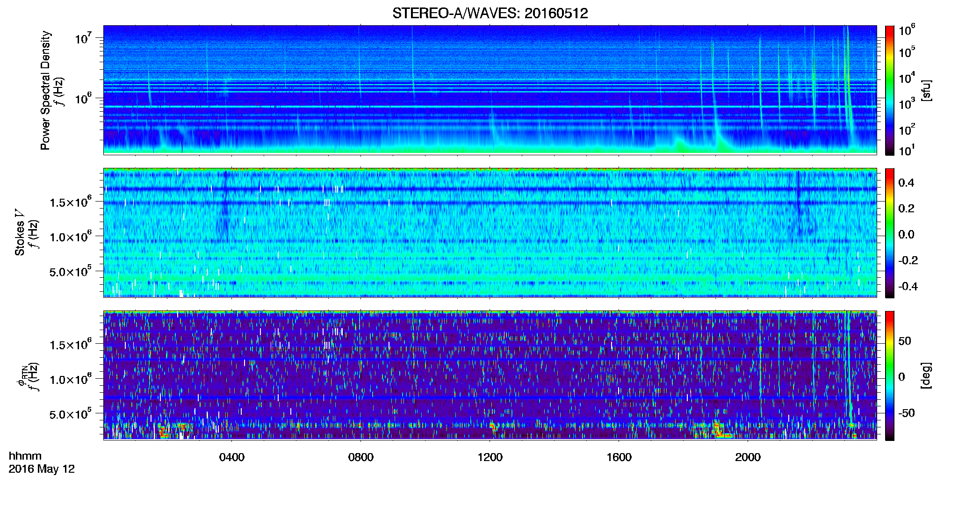This screenshot has width=980, height=505.
Task: Click the 0800 time tick label
Action: [361, 457]
